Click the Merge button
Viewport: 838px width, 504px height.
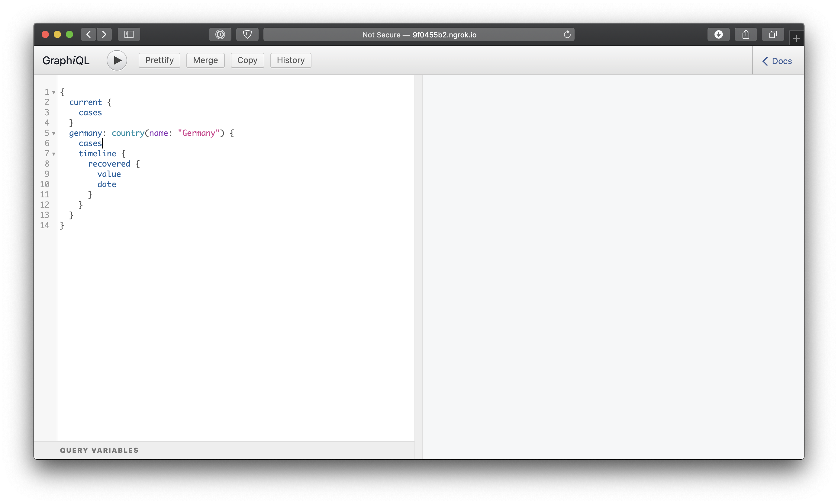[205, 60]
